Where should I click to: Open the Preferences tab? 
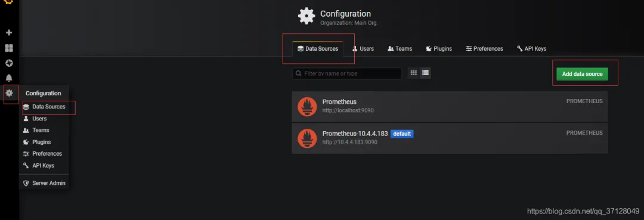[x=484, y=48]
